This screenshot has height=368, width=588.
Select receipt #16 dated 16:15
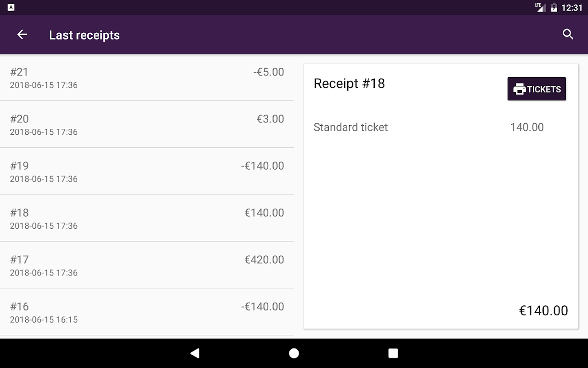pyautogui.click(x=147, y=312)
